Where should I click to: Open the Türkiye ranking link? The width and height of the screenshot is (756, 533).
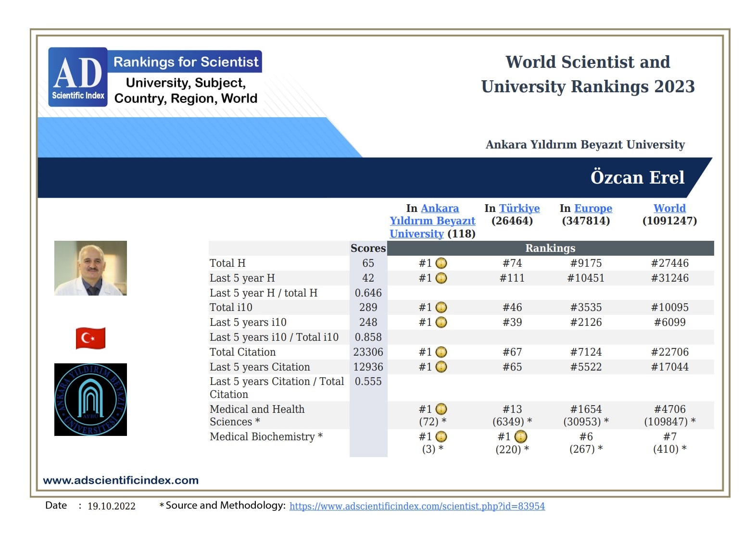click(519, 208)
